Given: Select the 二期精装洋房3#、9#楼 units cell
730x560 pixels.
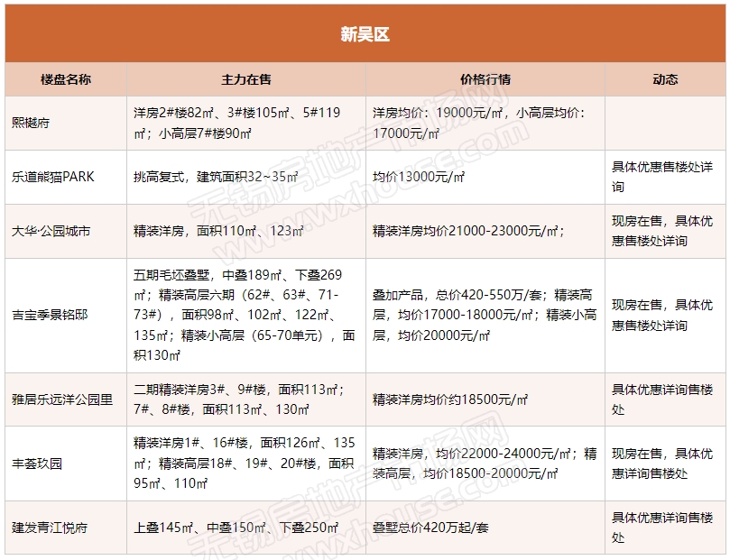Looking at the screenshot, I should click(x=246, y=399).
